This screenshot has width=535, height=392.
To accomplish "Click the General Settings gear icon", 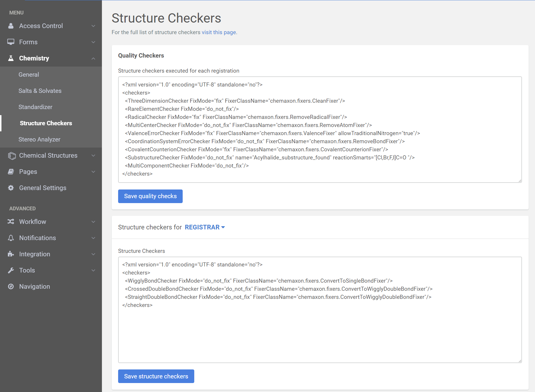I will 11,188.
